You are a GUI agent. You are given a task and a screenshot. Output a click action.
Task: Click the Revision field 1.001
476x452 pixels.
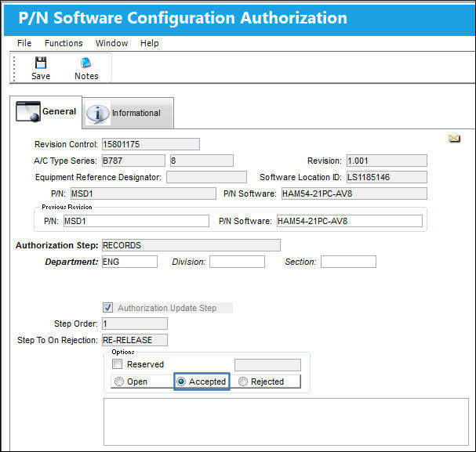click(x=387, y=161)
